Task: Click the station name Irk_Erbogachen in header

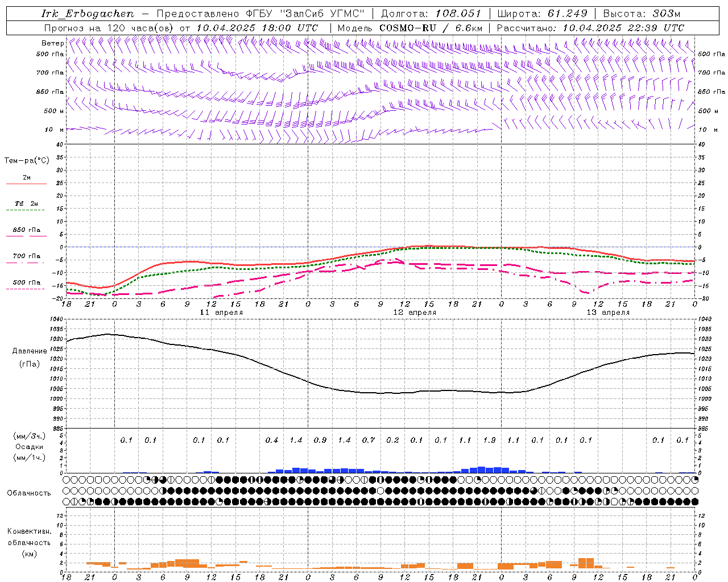Action: 88,14
